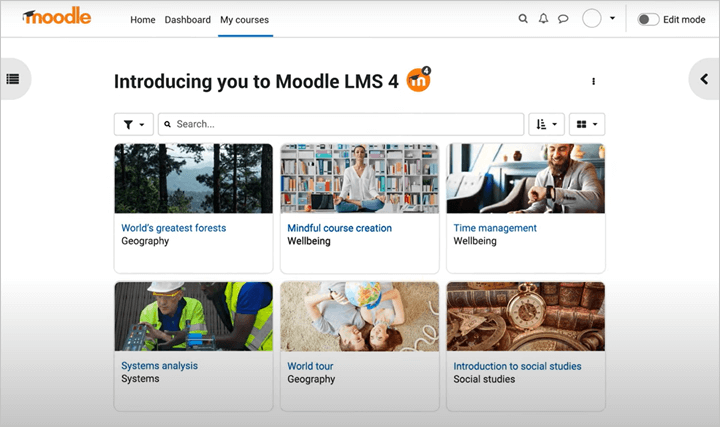Open the course filter dropdown
Viewport: 720px width, 427px height.
(134, 124)
